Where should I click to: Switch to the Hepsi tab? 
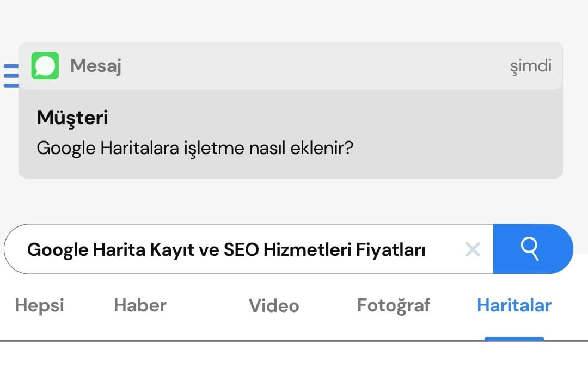coord(39,305)
